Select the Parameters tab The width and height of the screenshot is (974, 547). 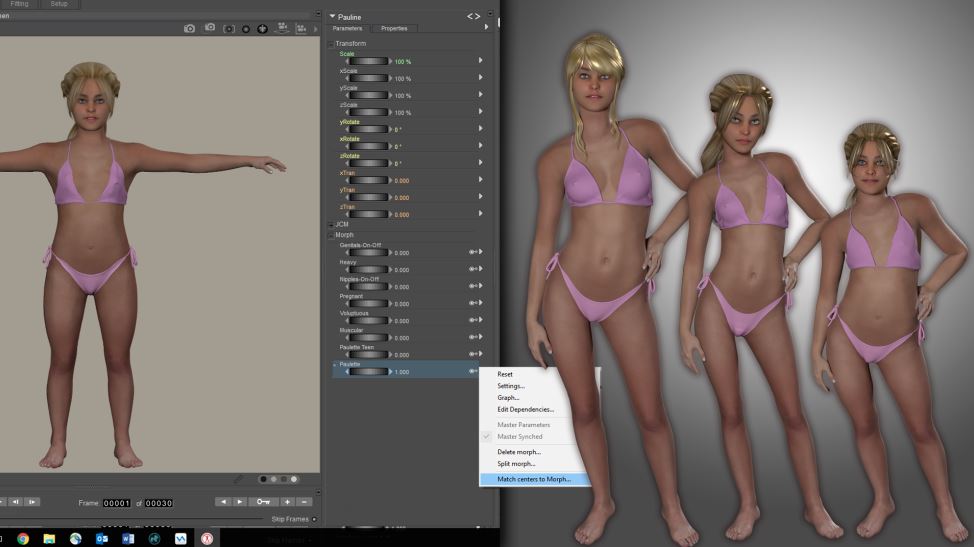[x=347, y=29]
